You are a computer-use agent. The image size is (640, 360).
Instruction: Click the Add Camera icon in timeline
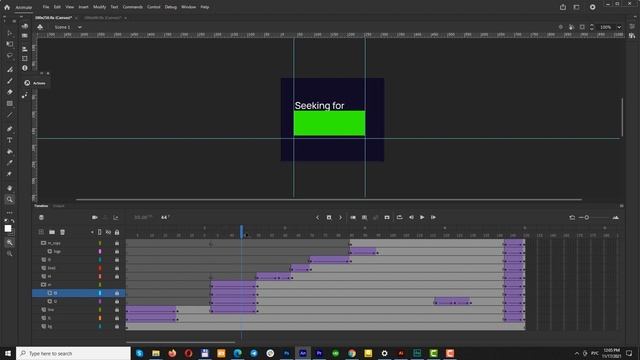pyautogui.click(x=95, y=218)
